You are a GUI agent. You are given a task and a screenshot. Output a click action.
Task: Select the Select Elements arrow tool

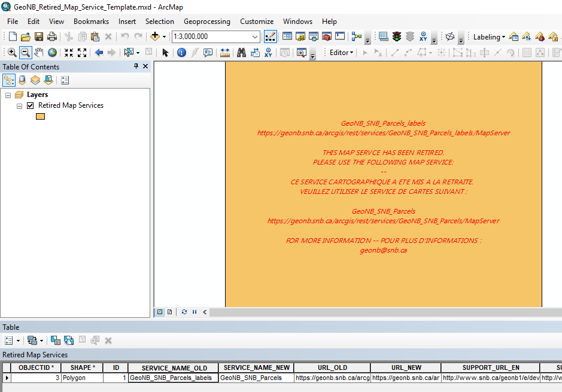[x=165, y=53]
